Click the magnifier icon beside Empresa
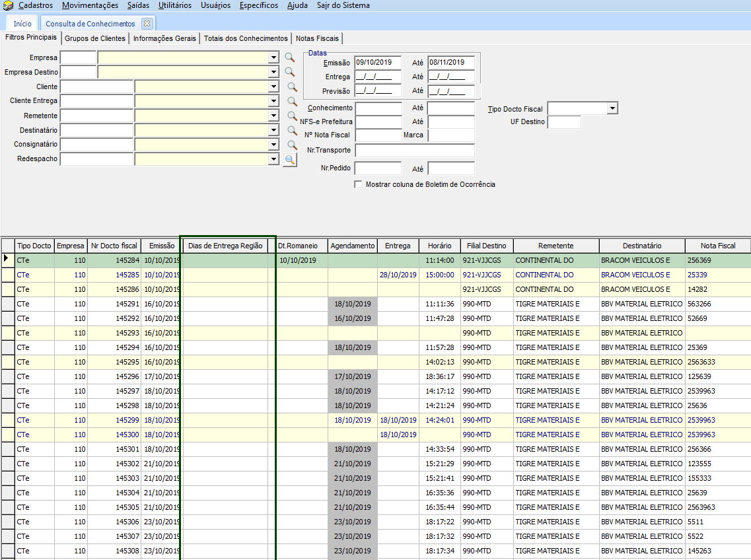The height and width of the screenshot is (560, 751). pyautogui.click(x=289, y=57)
